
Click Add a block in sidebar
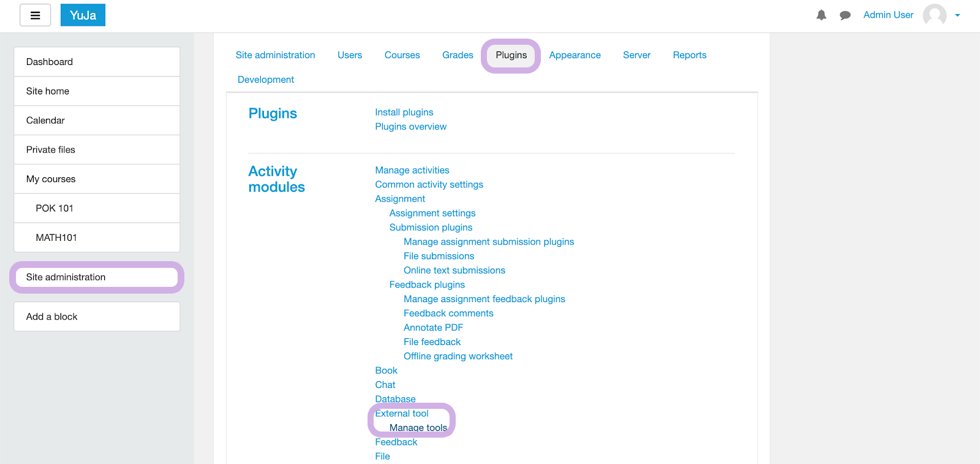pos(52,317)
